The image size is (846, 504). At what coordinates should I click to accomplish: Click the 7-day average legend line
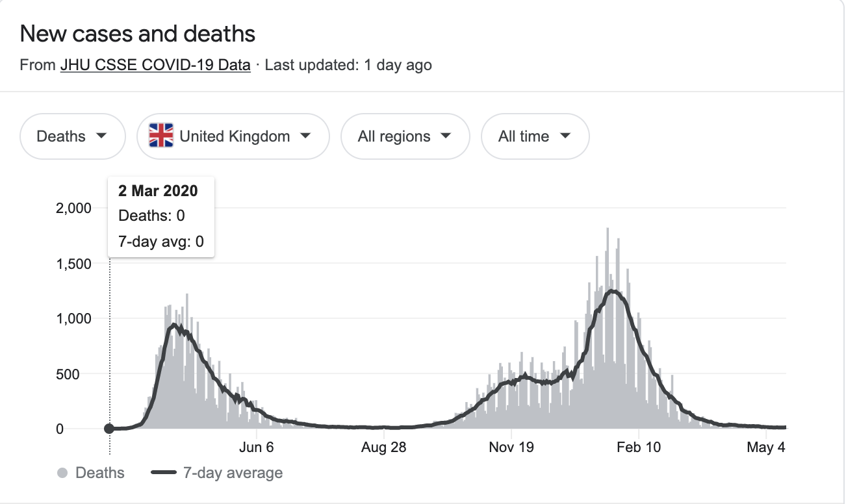coord(164,473)
